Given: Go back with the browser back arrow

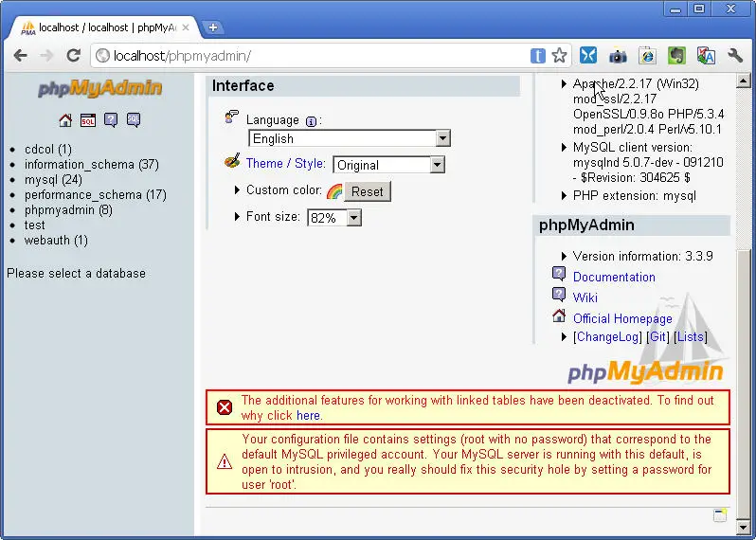Looking at the screenshot, I should click(20, 56).
